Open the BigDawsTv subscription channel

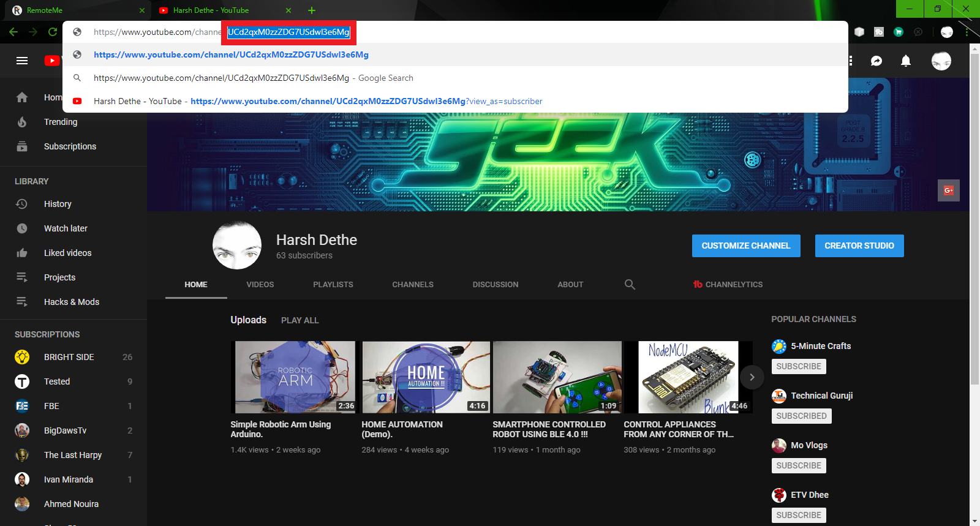tap(73, 430)
